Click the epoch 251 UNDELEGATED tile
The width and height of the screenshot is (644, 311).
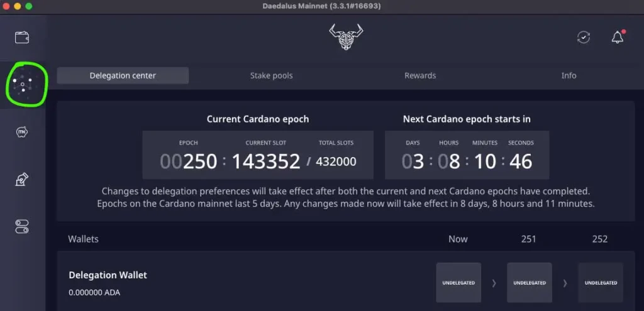coord(530,283)
